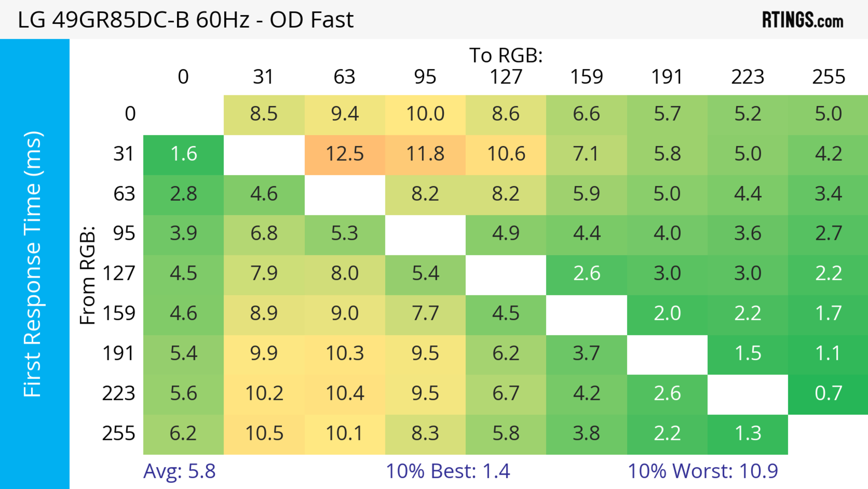Click the 6.8 cell in row 95
Viewport: 868px width, 489px height.
pos(264,234)
